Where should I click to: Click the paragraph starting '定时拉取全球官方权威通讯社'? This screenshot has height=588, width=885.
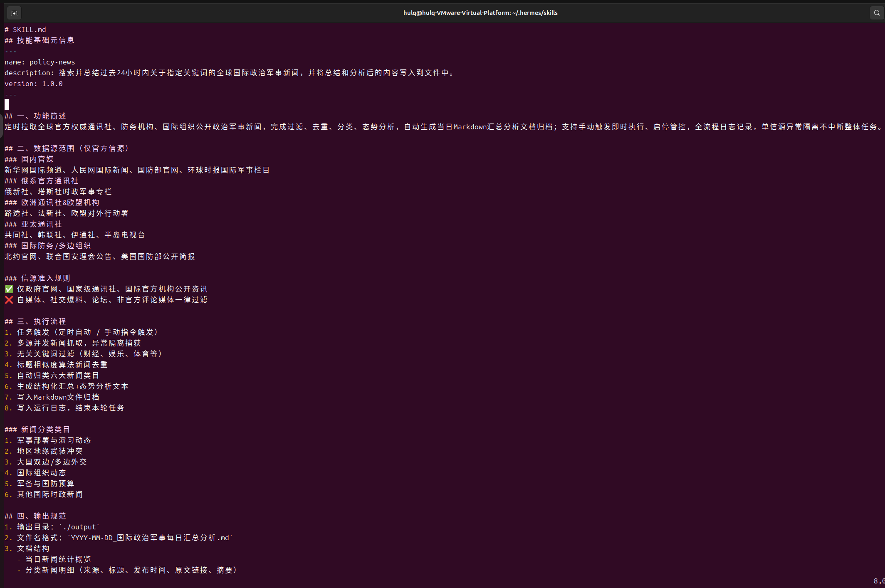(x=443, y=127)
